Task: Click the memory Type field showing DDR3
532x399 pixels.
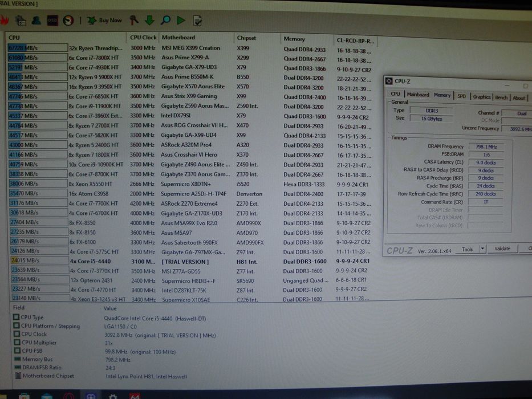Action: 432,111
